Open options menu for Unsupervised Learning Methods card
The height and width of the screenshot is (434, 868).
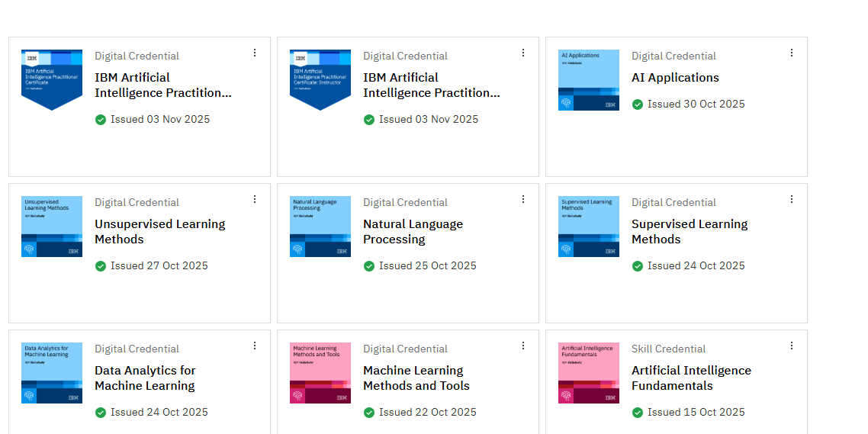[255, 199]
